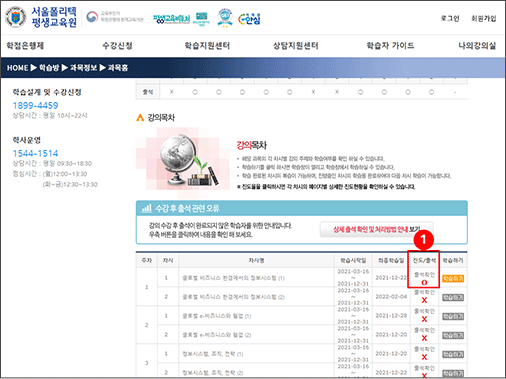
Task: Click 학습방 in the breadcrumb
Action: click(x=49, y=68)
